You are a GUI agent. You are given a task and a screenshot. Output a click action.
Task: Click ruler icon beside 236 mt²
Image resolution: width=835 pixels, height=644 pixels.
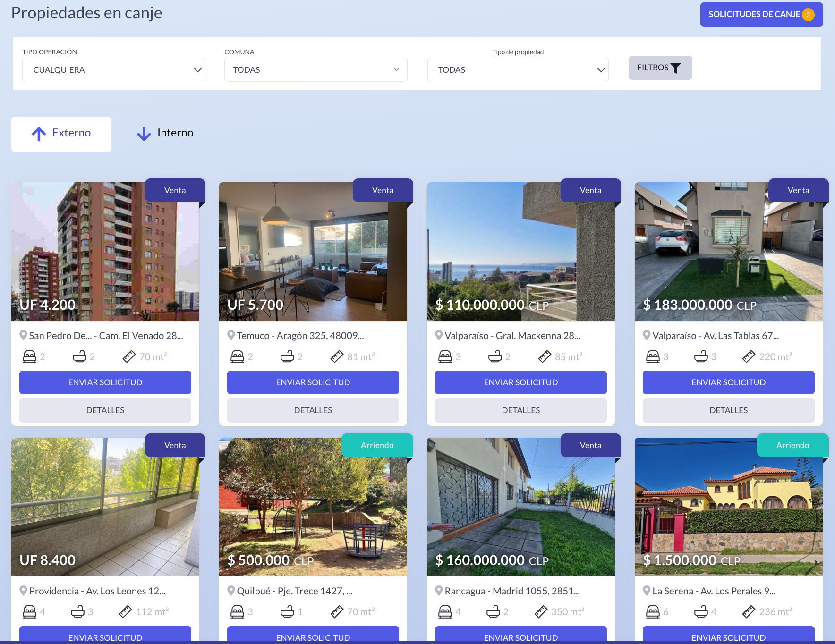click(749, 612)
